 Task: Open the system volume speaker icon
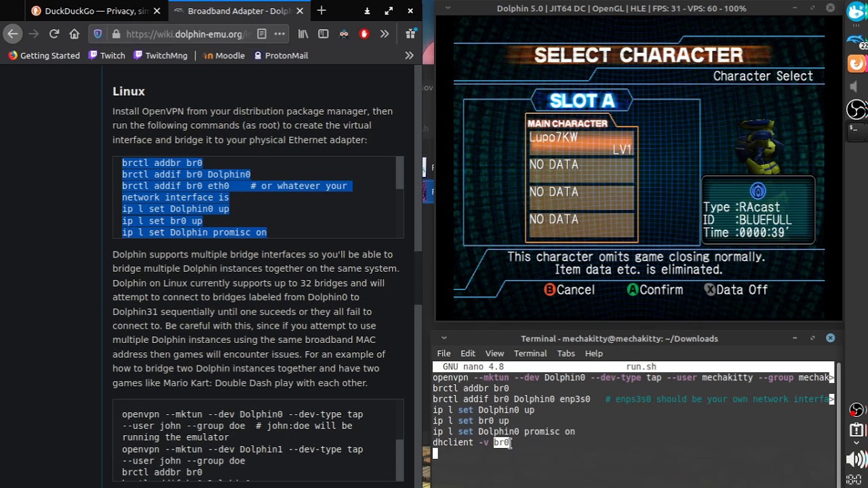(857, 460)
